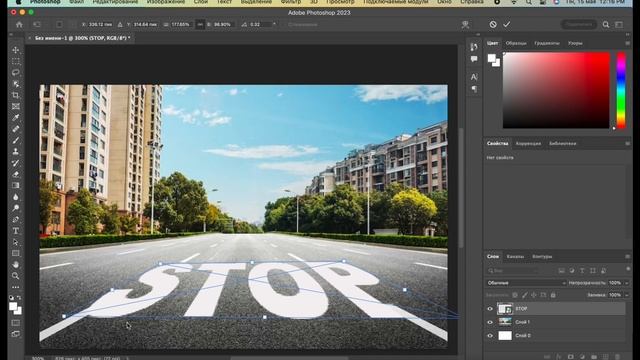Viewport: 640px width, 360px height.
Task: Pick a color in the color field
Action: click(556, 91)
